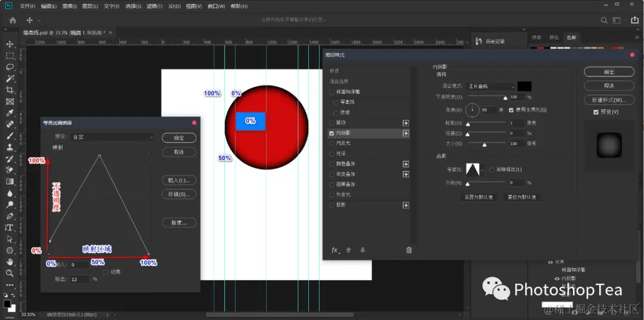The height and width of the screenshot is (320, 644).
Task: Select the Eyedropper tool
Action: (x=10, y=113)
